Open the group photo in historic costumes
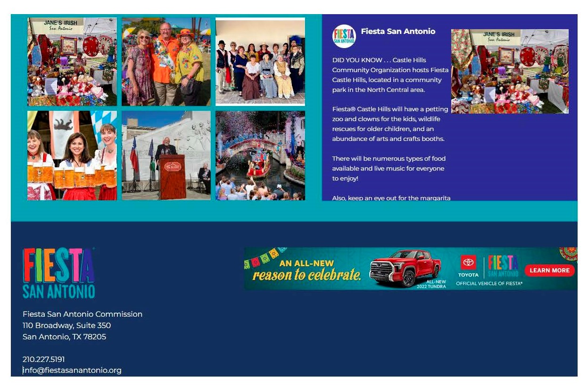588x386 pixels. click(260, 62)
